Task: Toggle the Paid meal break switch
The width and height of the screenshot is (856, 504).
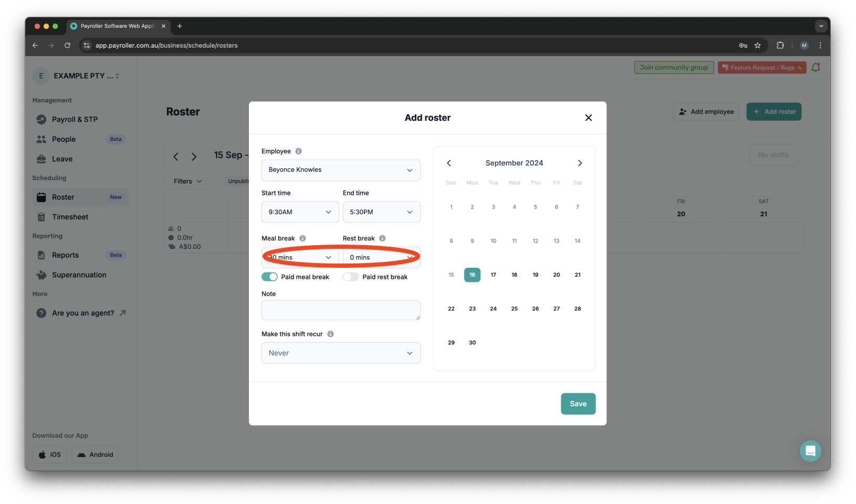Action: [x=269, y=277]
